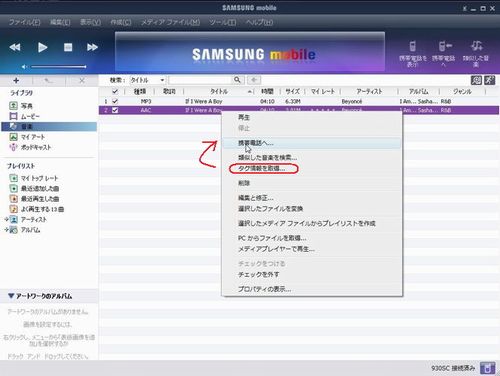Sort by the ジャンル column header
Viewport: 500px width, 376px height.
[462, 91]
